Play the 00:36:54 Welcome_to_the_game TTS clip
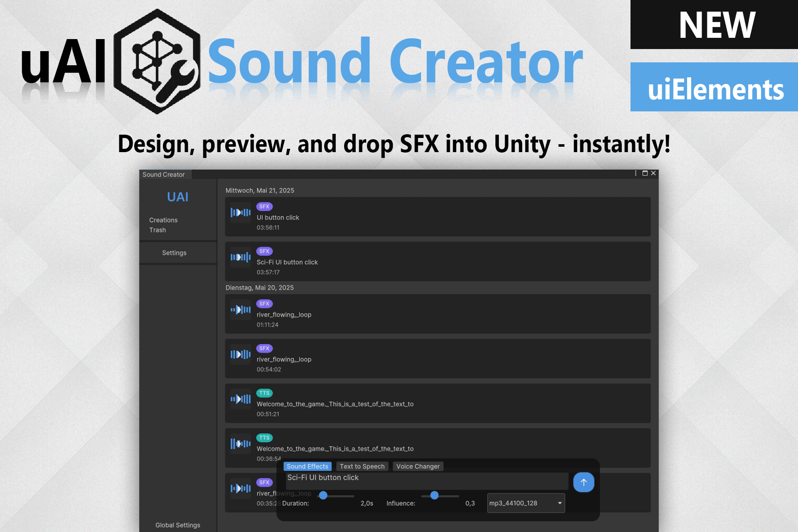The width and height of the screenshot is (798, 532). pyautogui.click(x=240, y=443)
